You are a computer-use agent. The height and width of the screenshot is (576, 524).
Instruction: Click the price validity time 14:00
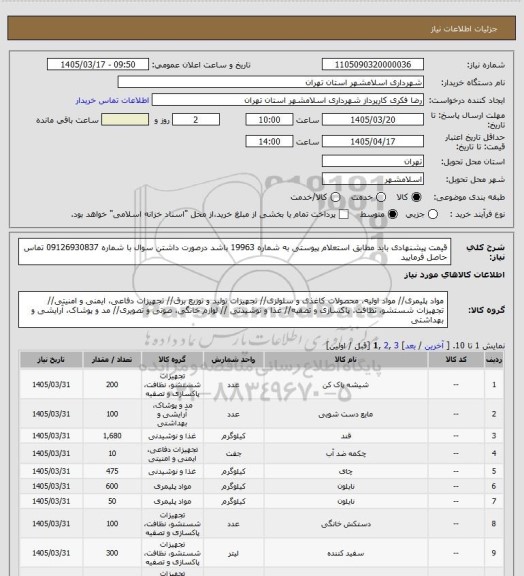[x=269, y=141]
